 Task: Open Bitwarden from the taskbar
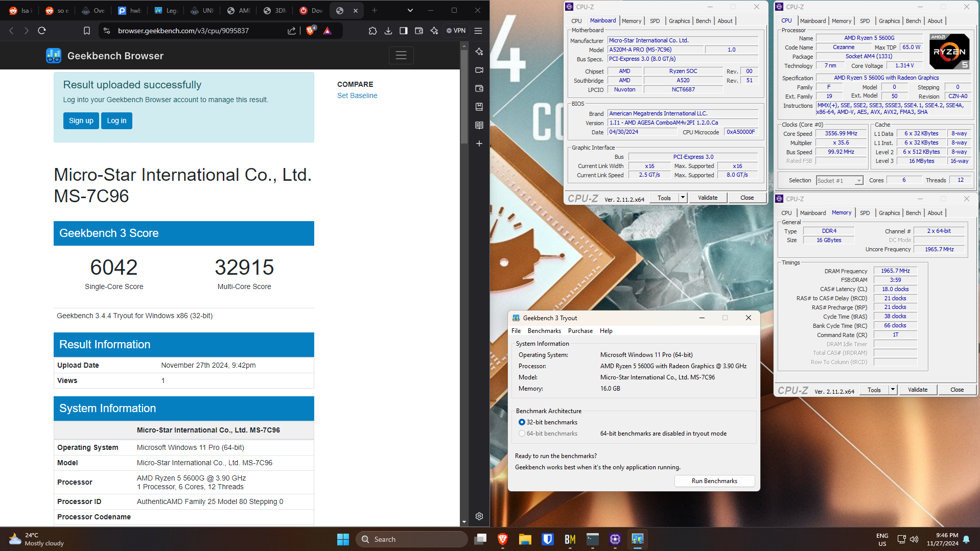pos(548,539)
